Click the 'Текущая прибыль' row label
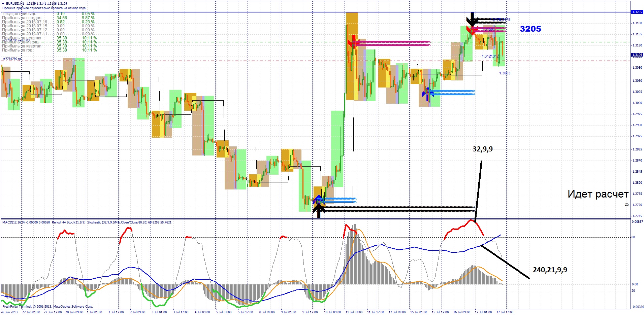 click(x=19, y=14)
